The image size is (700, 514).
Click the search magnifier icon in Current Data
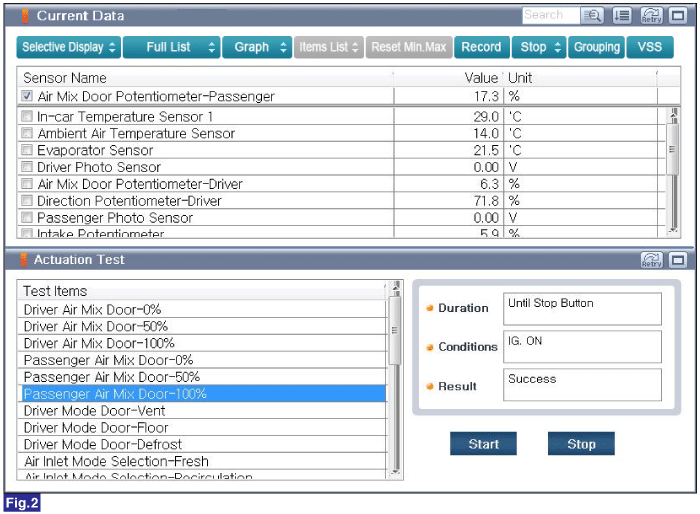(592, 16)
